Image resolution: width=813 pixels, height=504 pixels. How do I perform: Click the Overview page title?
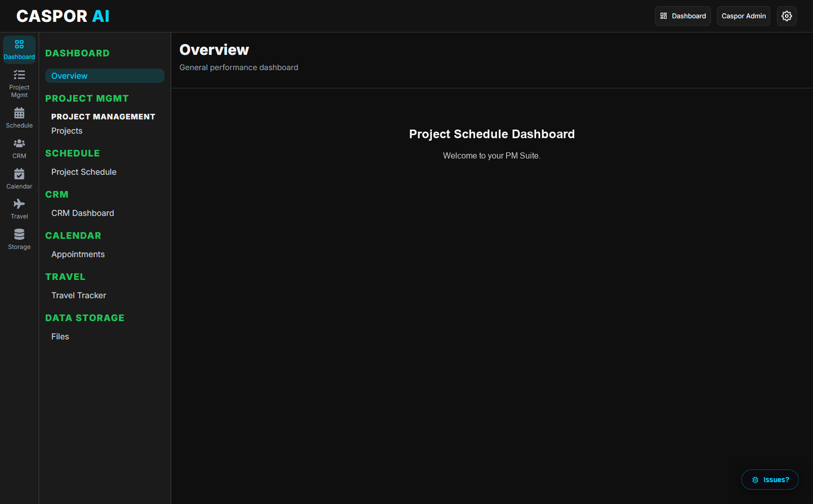[x=214, y=50]
